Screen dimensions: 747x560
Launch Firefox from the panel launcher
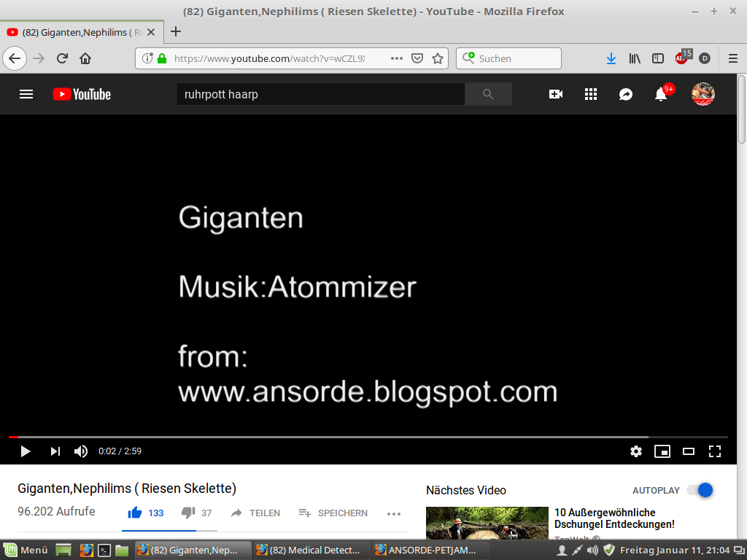pyautogui.click(x=86, y=551)
